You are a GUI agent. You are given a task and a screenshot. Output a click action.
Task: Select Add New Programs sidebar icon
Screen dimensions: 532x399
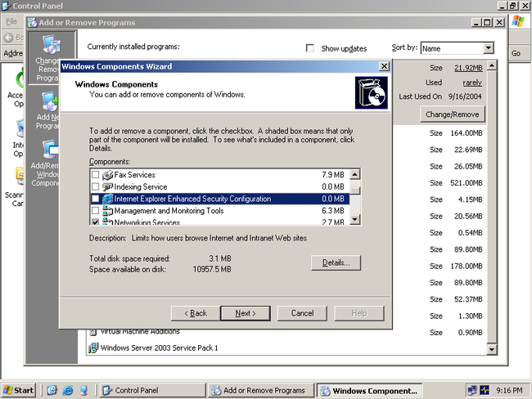pyautogui.click(x=50, y=101)
